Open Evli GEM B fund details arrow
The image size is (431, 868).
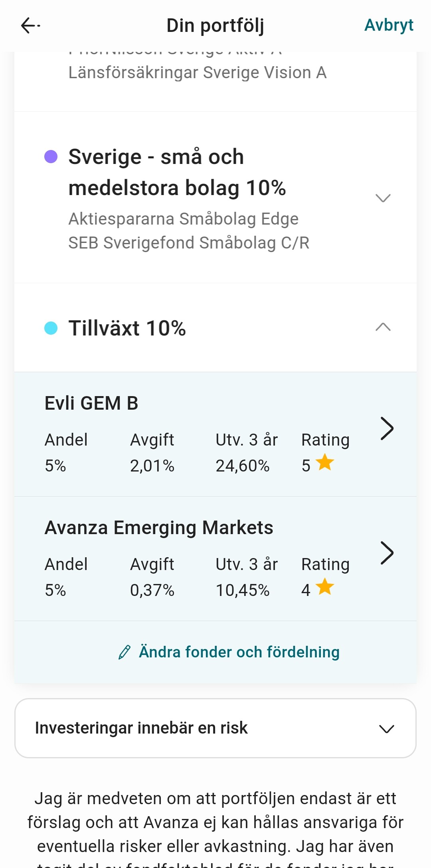(x=387, y=428)
